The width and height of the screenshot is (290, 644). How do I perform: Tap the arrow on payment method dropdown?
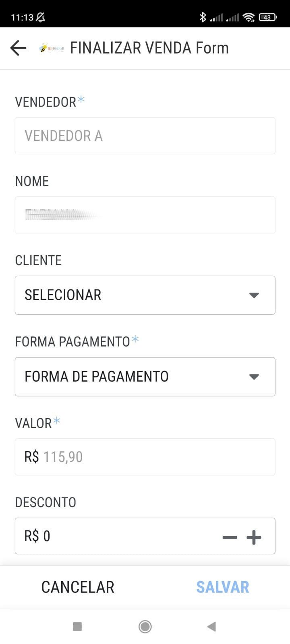pos(254,377)
